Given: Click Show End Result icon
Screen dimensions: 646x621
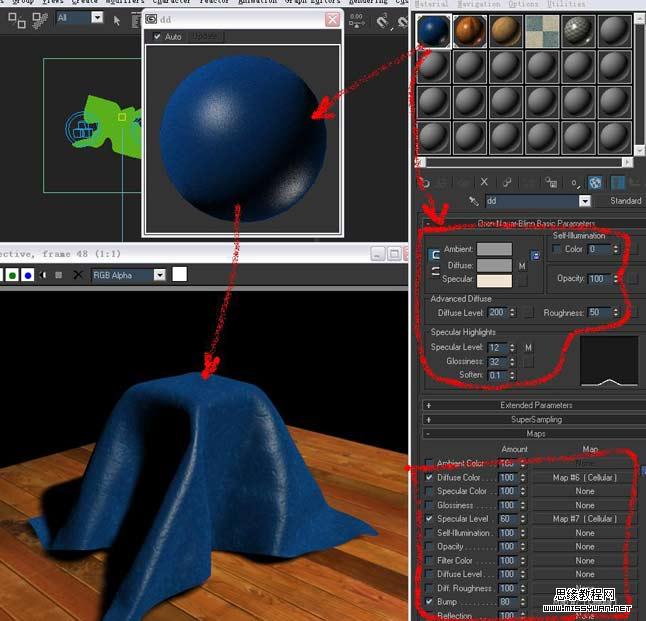Looking at the screenshot, I should (x=617, y=183).
